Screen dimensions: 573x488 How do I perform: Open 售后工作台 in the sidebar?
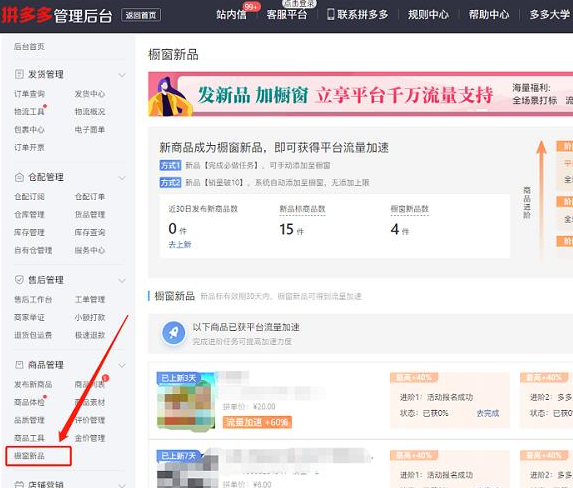tap(33, 299)
